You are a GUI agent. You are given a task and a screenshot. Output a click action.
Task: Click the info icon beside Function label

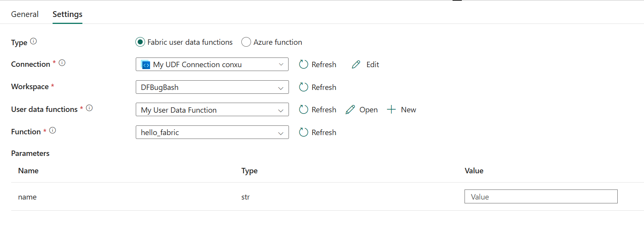[x=53, y=130]
